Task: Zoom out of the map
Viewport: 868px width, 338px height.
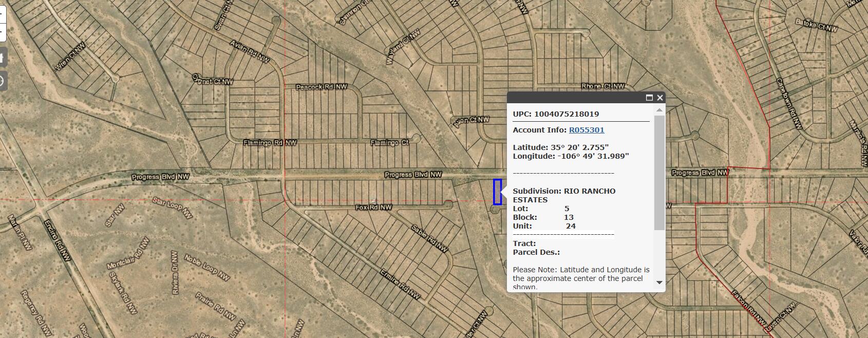Action: pos(2,32)
